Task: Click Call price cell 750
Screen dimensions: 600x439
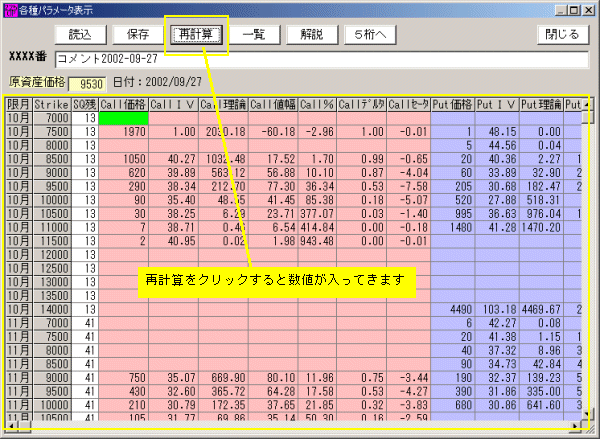Action: (124, 378)
